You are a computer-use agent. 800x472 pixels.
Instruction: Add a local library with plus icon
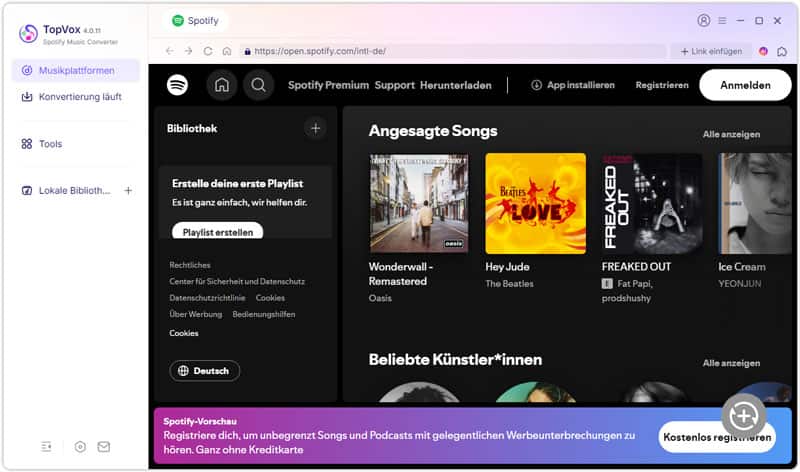click(x=128, y=190)
